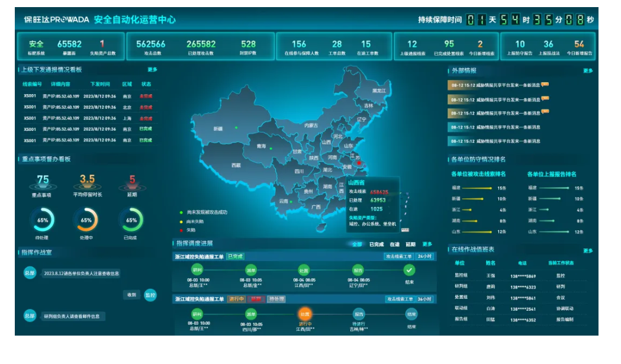This screenshot has width=621, height=364.
Task: Click the 收到 reply button
Action: click(x=132, y=295)
